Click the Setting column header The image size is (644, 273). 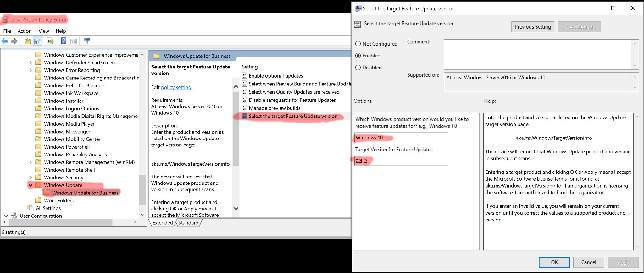(250, 67)
